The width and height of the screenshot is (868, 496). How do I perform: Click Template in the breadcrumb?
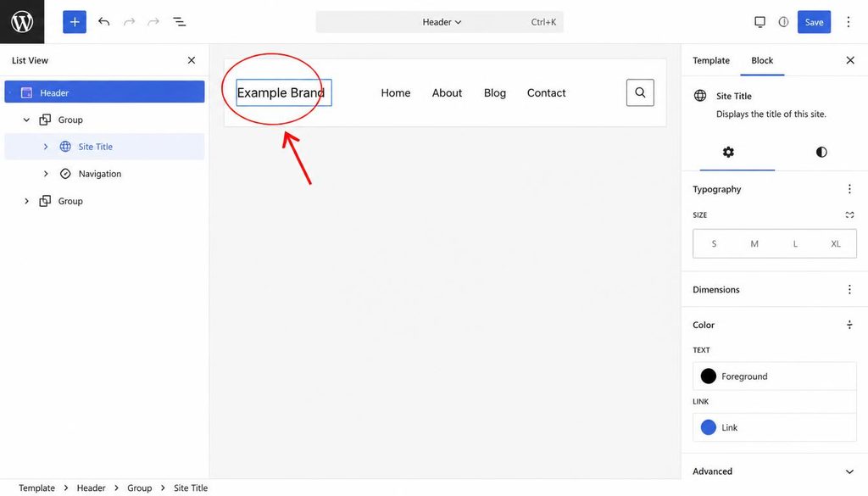37,488
